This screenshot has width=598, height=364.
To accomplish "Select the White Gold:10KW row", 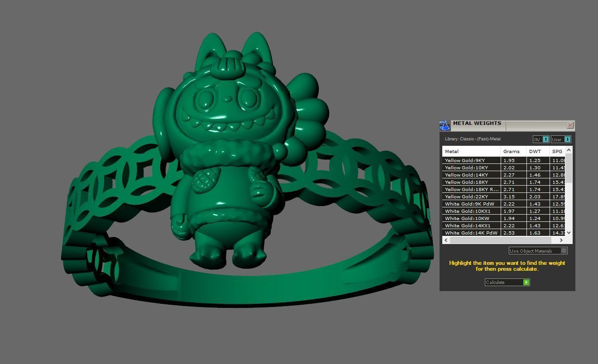I will (x=504, y=218).
